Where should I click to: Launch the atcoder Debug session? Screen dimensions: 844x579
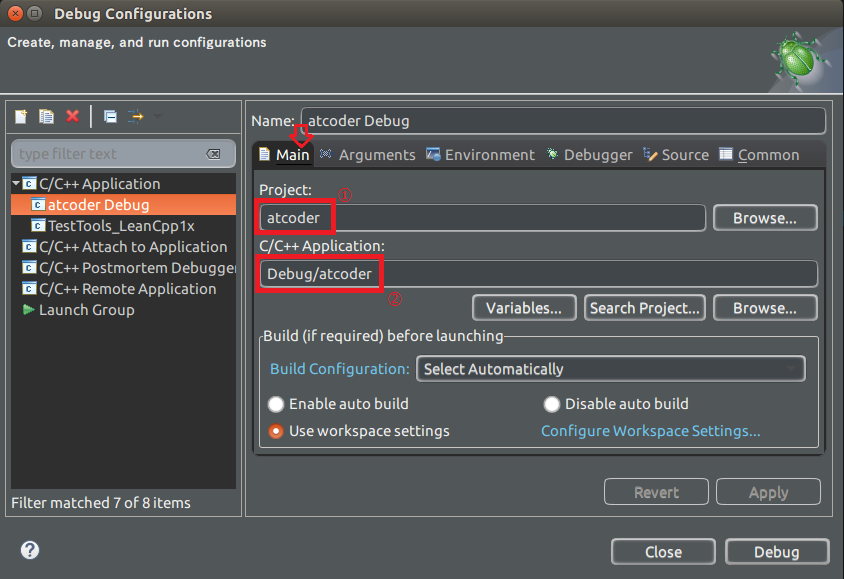click(777, 551)
